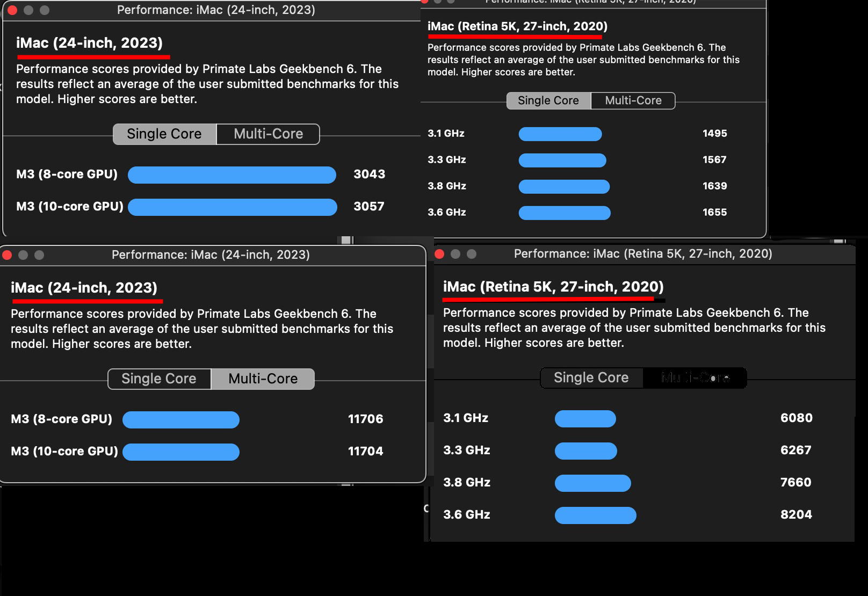Click the blue bar beside score 6080
The height and width of the screenshot is (596, 868).
(585, 418)
